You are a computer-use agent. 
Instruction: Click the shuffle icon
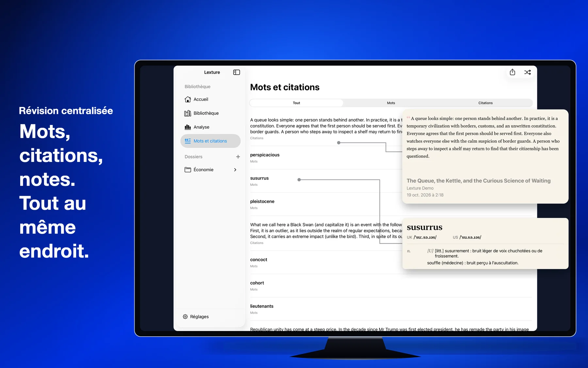pos(528,72)
